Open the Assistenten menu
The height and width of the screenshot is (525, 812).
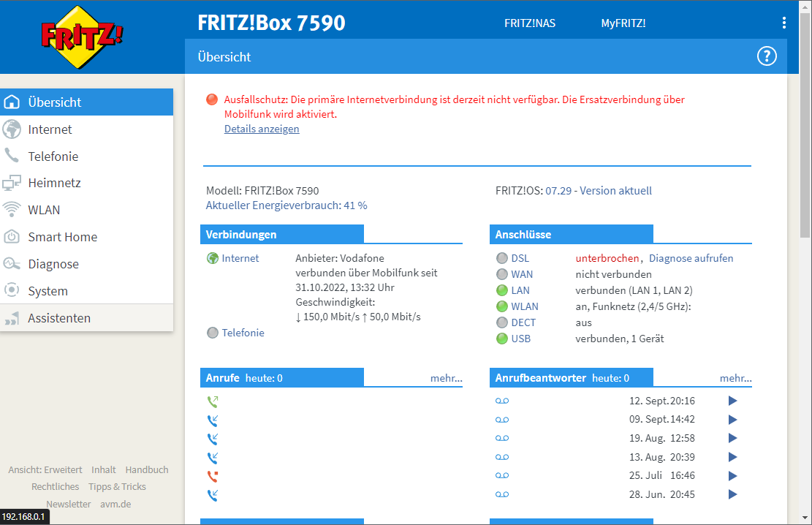(x=86, y=317)
